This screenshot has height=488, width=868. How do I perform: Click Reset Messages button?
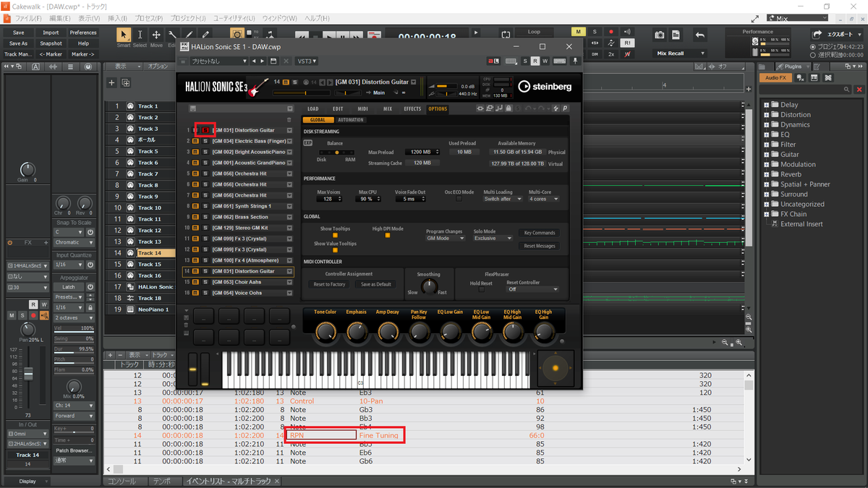coord(540,246)
